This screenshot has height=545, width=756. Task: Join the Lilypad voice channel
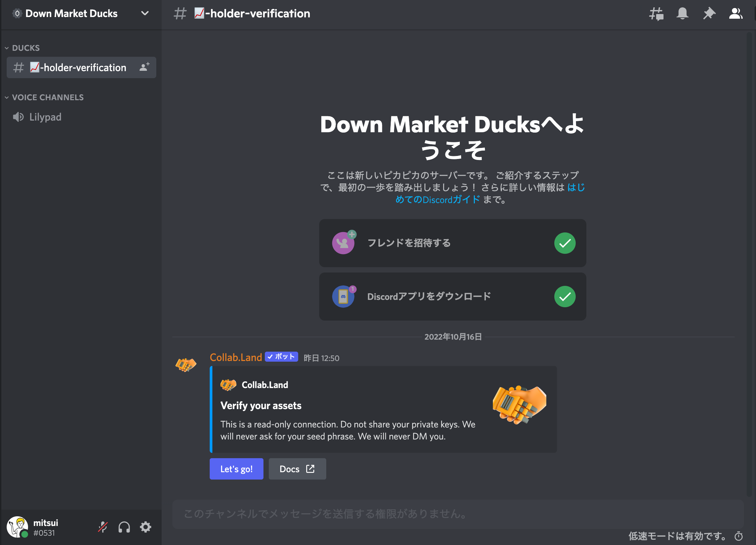pyautogui.click(x=45, y=117)
